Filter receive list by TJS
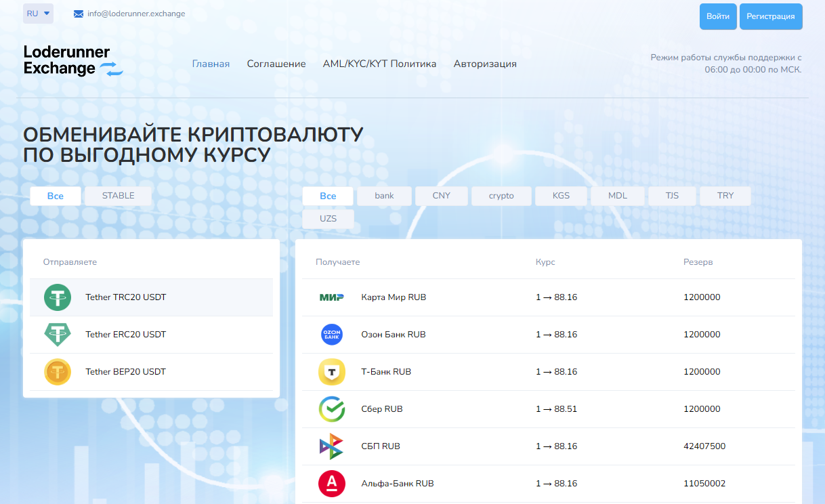 [x=672, y=196]
